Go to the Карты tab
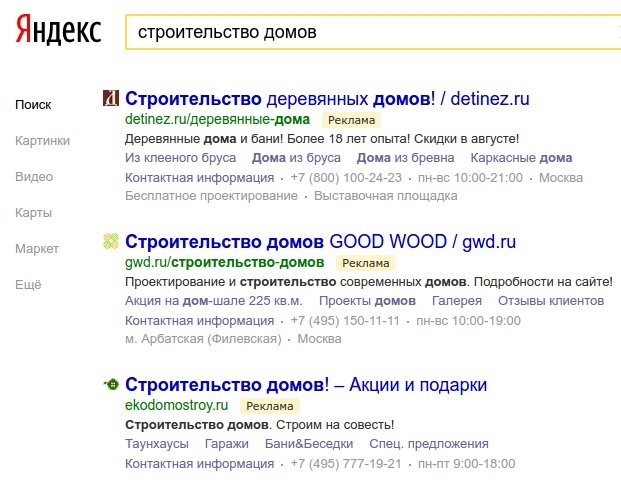 33,213
